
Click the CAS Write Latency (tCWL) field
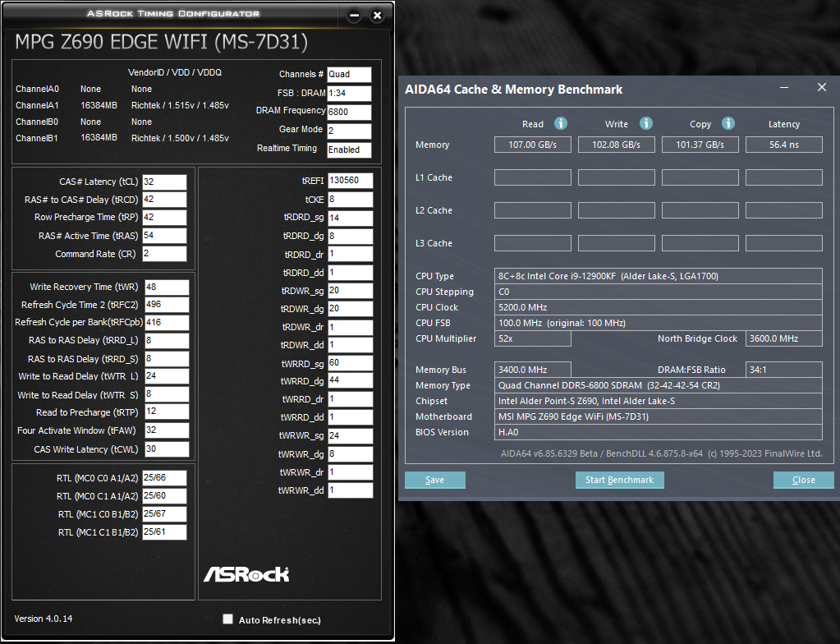pyautogui.click(x=168, y=449)
